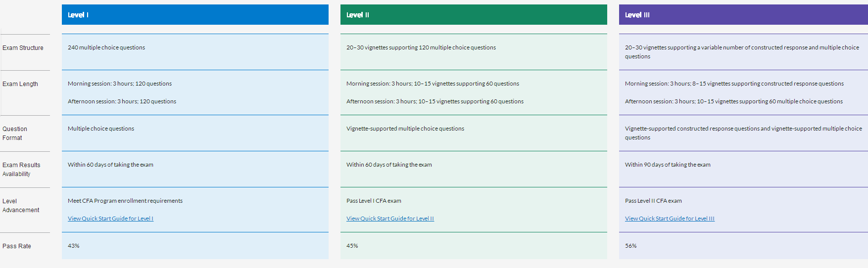This screenshot has height=268, width=868.
Task: Click the Exam Length row label
Action: coord(20,84)
